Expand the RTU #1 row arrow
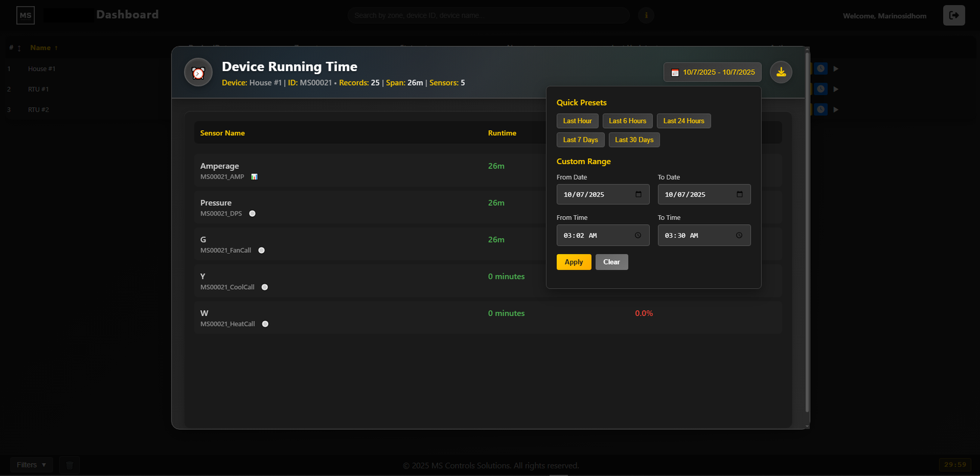The height and width of the screenshot is (476, 980). [835, 89]
